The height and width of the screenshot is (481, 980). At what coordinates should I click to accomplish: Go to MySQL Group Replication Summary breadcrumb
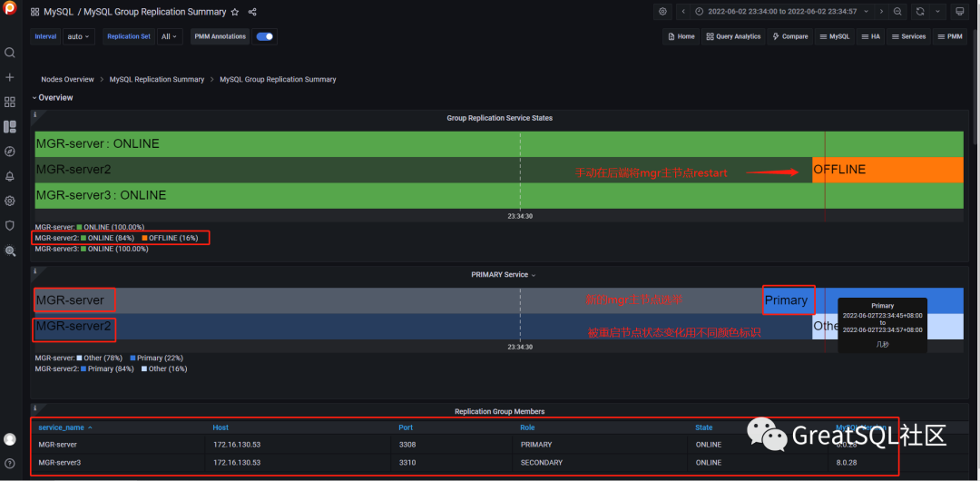[279, 80]
